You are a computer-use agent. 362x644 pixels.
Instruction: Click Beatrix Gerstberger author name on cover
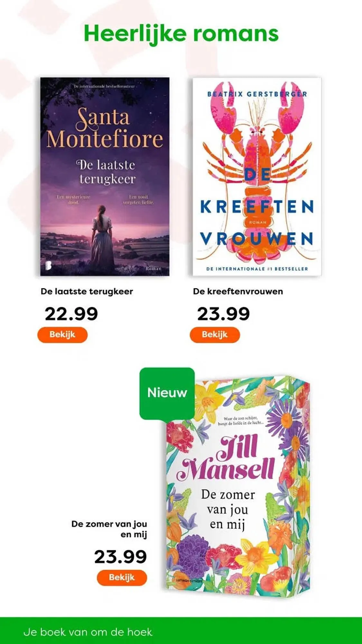257,94
